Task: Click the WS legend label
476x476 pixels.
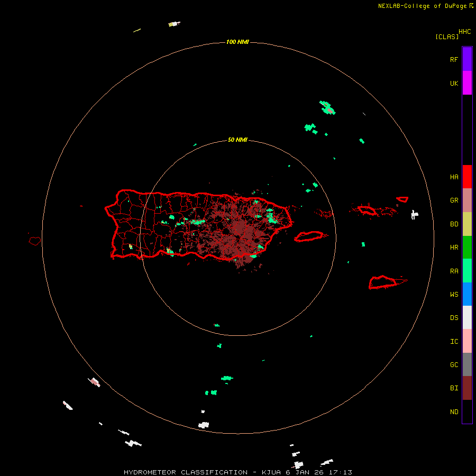Action: click(x=454, y=294)
